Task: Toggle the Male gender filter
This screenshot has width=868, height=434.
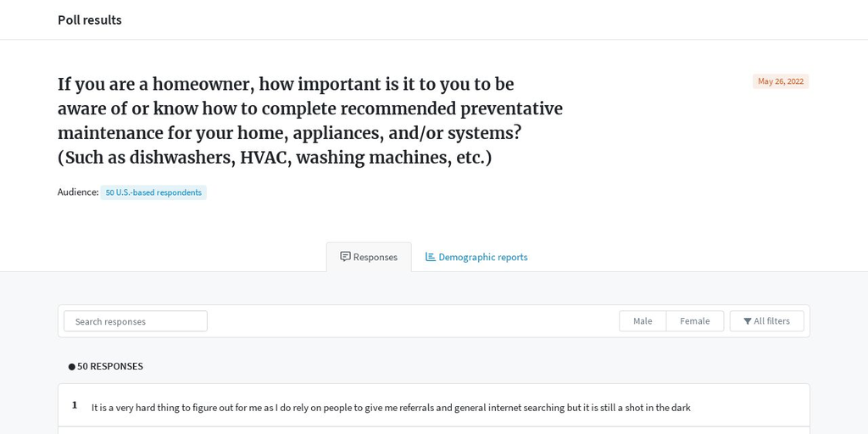Action: (643, 321)
